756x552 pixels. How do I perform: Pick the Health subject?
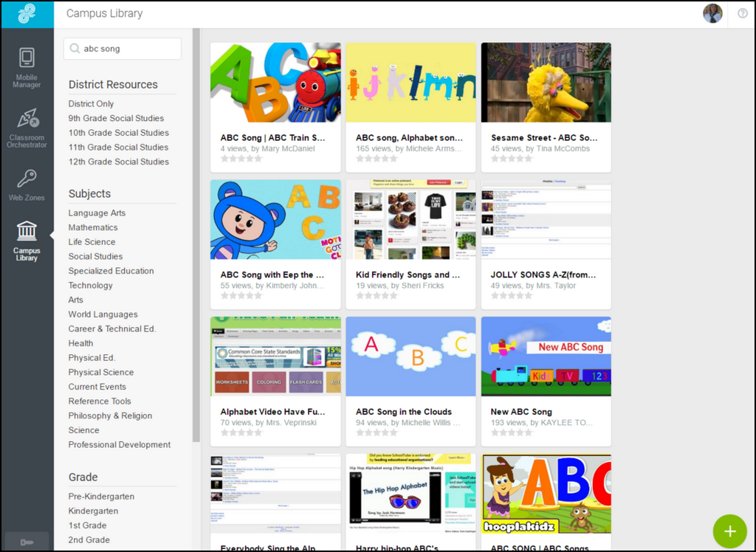pyautogui.click(x=80, y=342)
